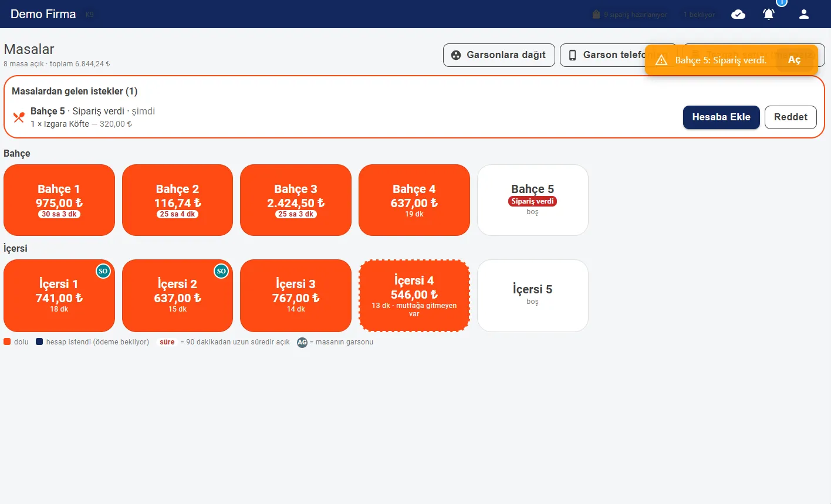
Task: Distribute tables with Garsonlara dağıt
Action: pos(499,55)
